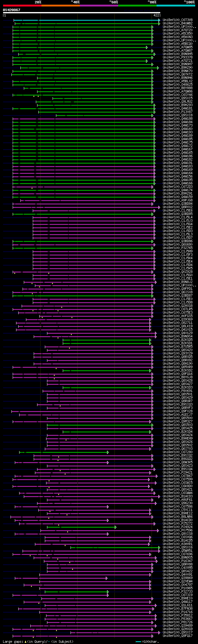The height and width of the screenshot is (644, 198).
Task: Open hit UniRef100_B4UWB2
Action: click(x=178, y=24)
